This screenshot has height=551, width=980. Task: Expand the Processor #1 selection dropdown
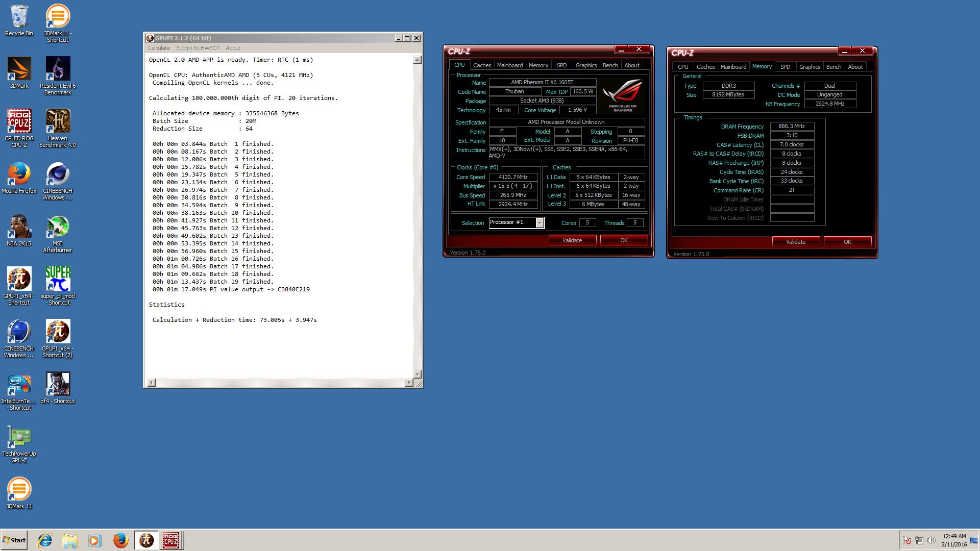pos(540,223)
